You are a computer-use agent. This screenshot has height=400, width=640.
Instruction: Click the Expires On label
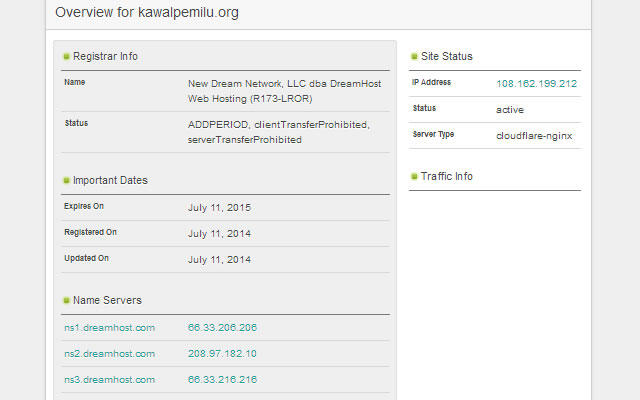[84, 206]
